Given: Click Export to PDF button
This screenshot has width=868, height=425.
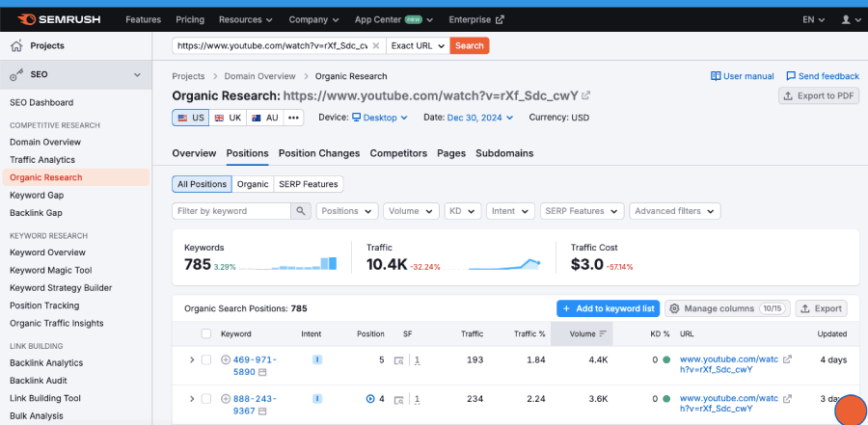Looking at the screenshot, I should tap(819, 95).
